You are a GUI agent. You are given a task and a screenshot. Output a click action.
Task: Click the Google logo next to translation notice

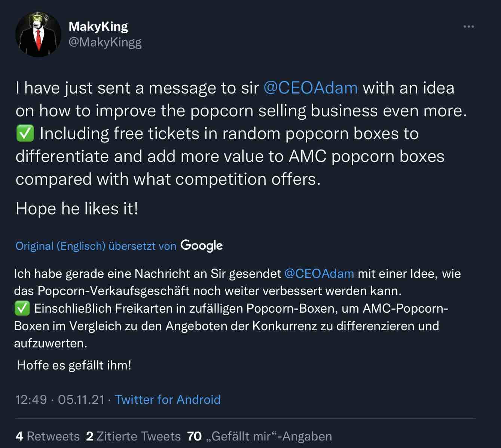coord(201,246)
